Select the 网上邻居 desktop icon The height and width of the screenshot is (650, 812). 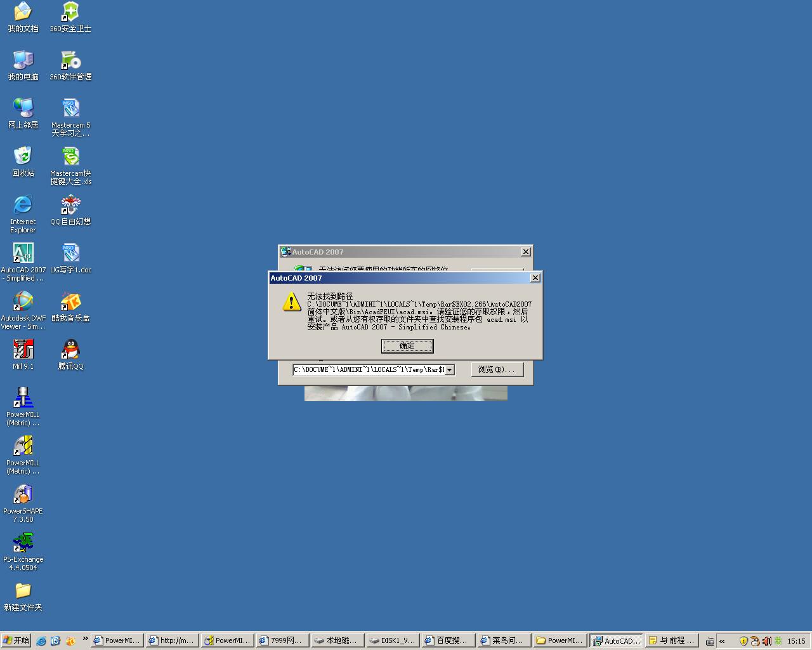pyautogui.click(x=23, y=114)
